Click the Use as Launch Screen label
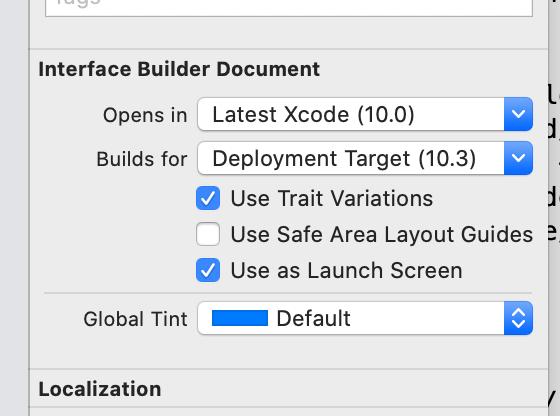The height and width of the screenshot is (416, 560). 346,270
